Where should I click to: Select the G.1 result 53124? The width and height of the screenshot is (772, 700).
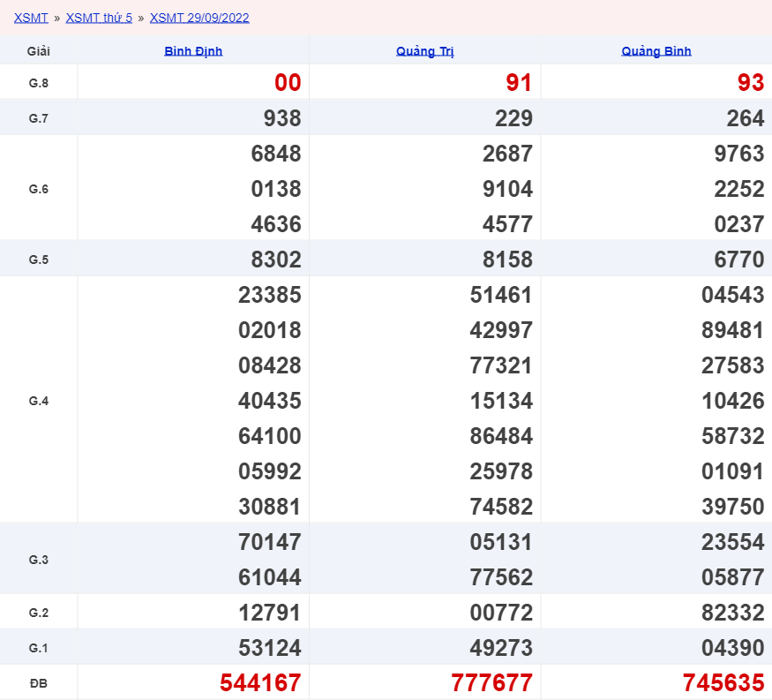270,647
